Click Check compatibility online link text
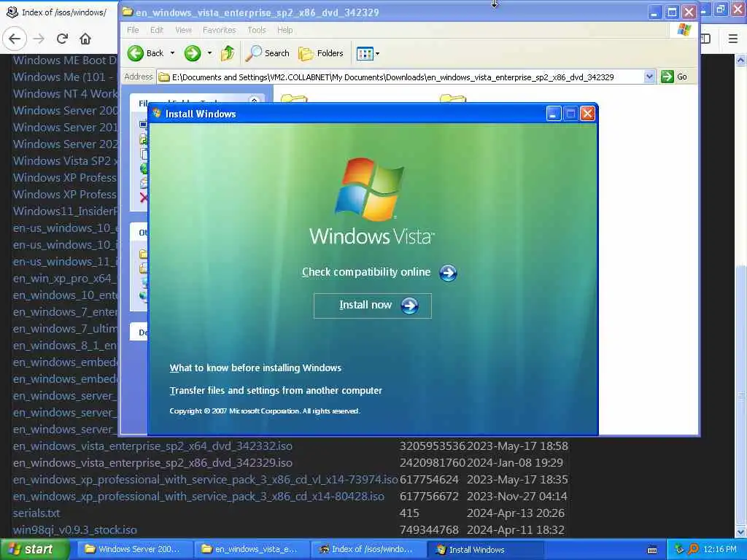This screenshot has height=560, width=747. tap(366, 272)
